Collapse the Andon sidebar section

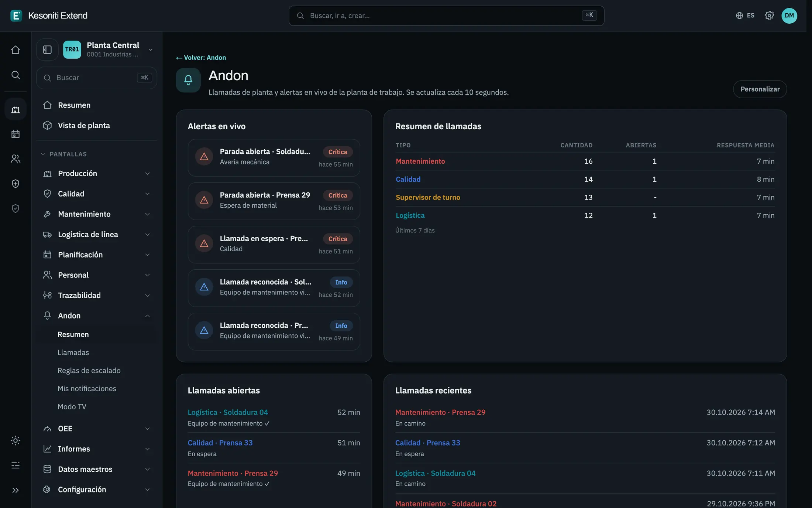coord(97,316)
